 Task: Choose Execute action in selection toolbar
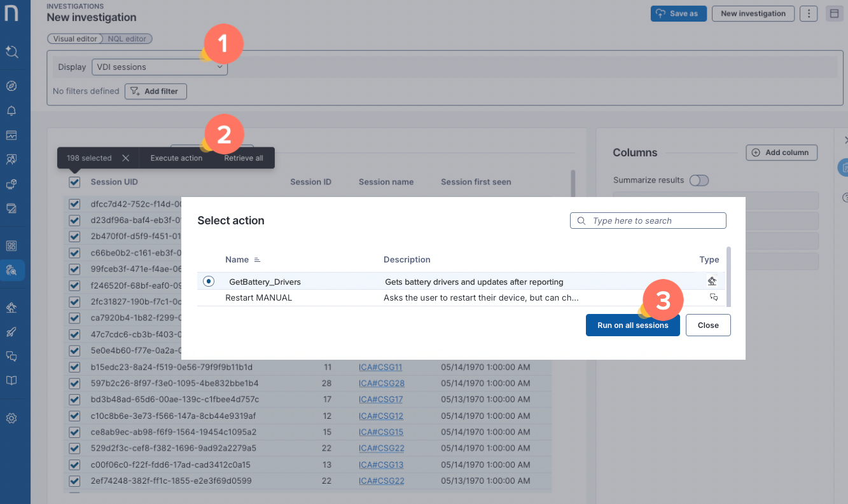click(176, 158)
